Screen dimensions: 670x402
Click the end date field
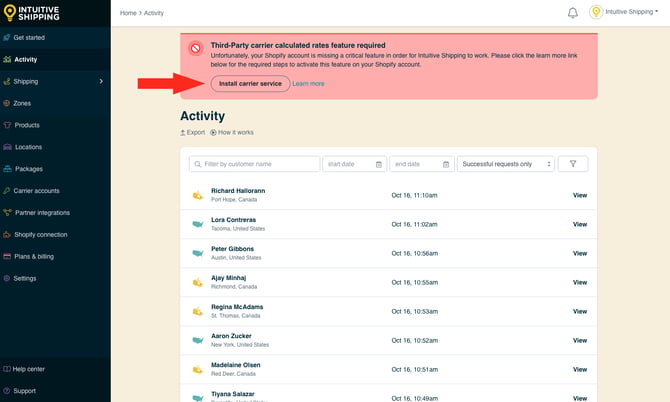(422, 164)
